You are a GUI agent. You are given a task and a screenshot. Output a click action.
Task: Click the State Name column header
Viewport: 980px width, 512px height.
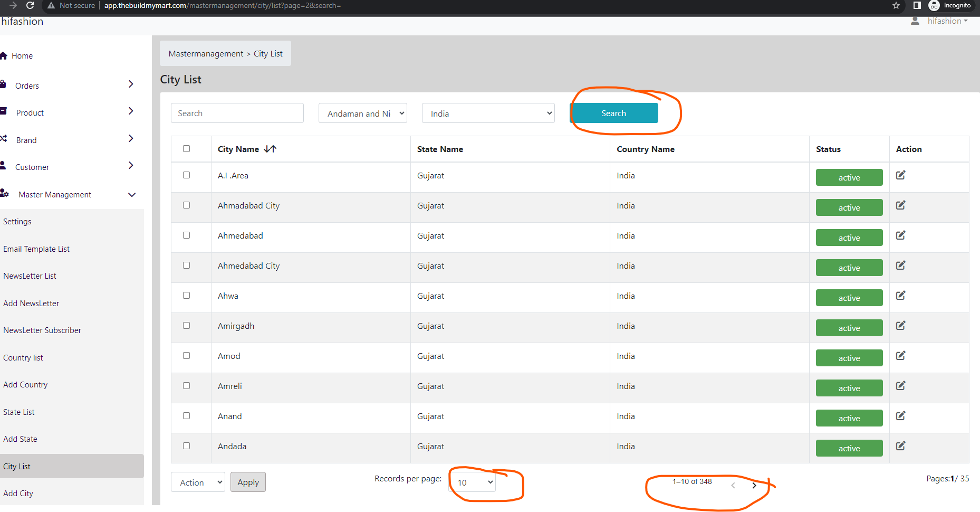click(x=440, y=149)
